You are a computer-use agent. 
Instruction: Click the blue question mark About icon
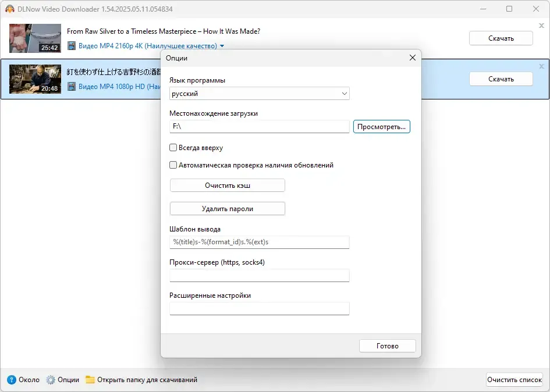12,380
